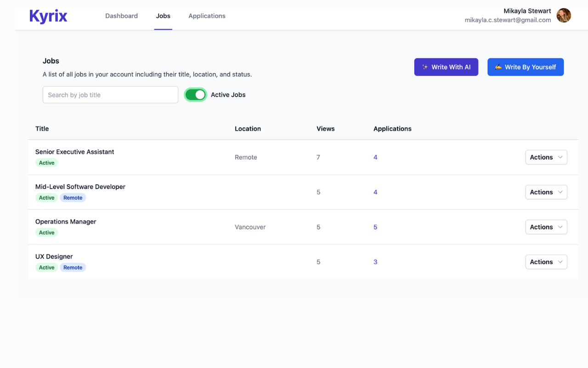Open Actions for Senior Executive Assistant
The height and width of the screenshot is (368, 588).
click(546, 157)
